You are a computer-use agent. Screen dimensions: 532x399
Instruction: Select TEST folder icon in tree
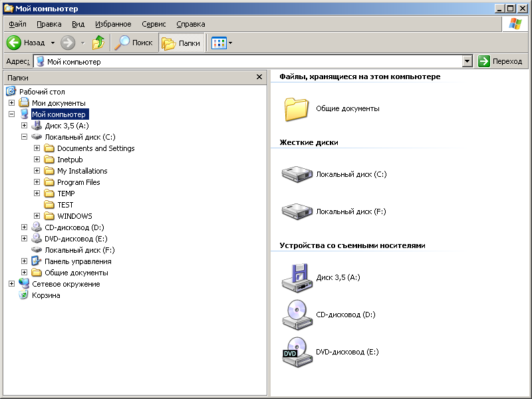tap(49, 205)
